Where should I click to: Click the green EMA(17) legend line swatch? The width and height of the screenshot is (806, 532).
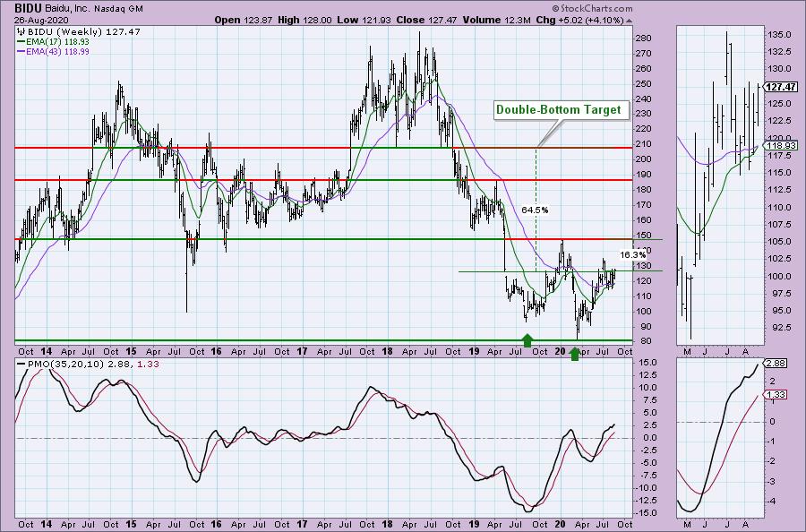tap(21, 41)
